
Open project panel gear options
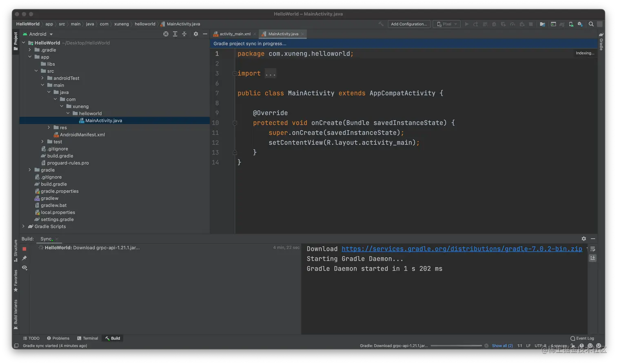point(195,34)
